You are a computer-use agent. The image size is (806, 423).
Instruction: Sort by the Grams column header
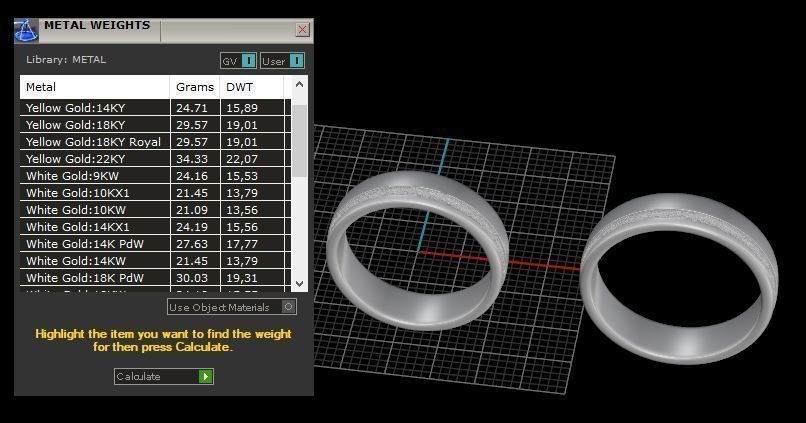[195, 87]
